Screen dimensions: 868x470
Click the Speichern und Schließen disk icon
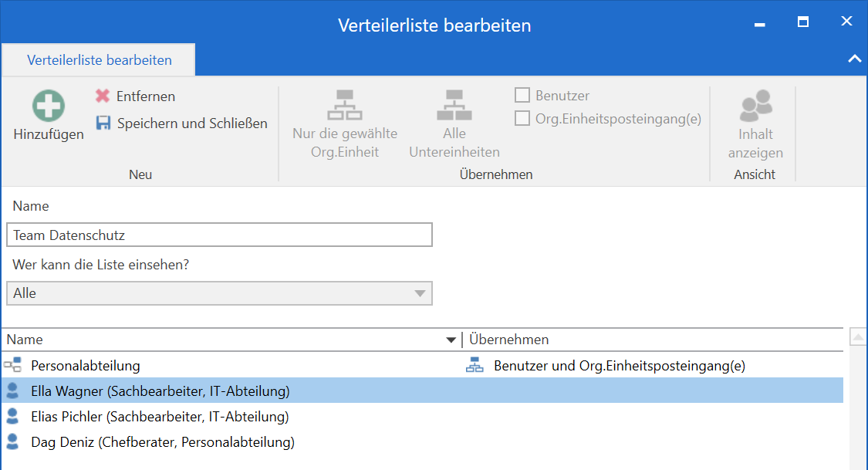103,123
